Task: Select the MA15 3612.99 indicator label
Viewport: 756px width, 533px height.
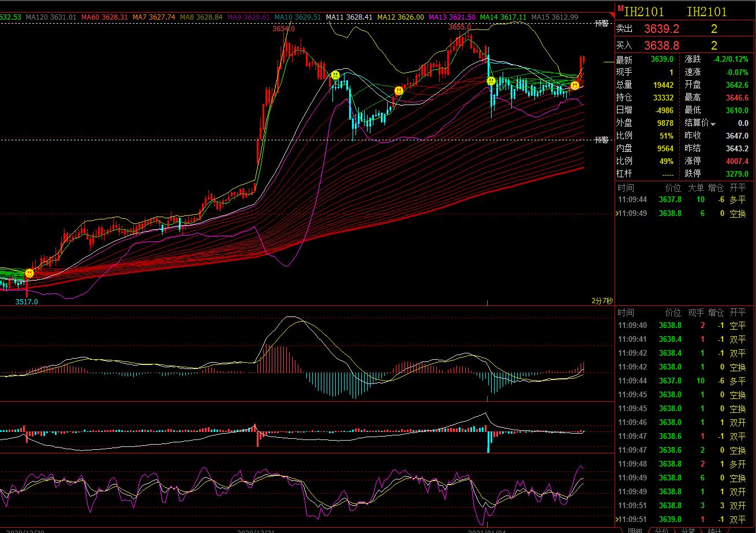Action: pos(555,17)
